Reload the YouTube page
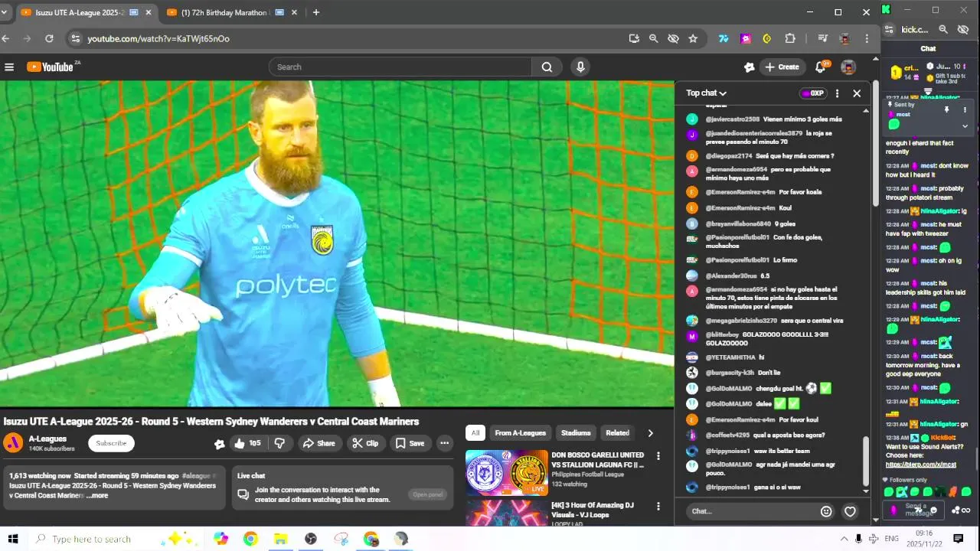Screen dimensions: 980x551 coord(50,38)
